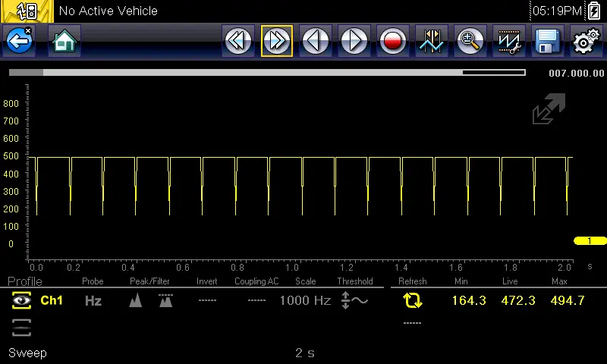Change the 1000 Hz scale setting
607x364 pixels.
[x=305, y=301]
